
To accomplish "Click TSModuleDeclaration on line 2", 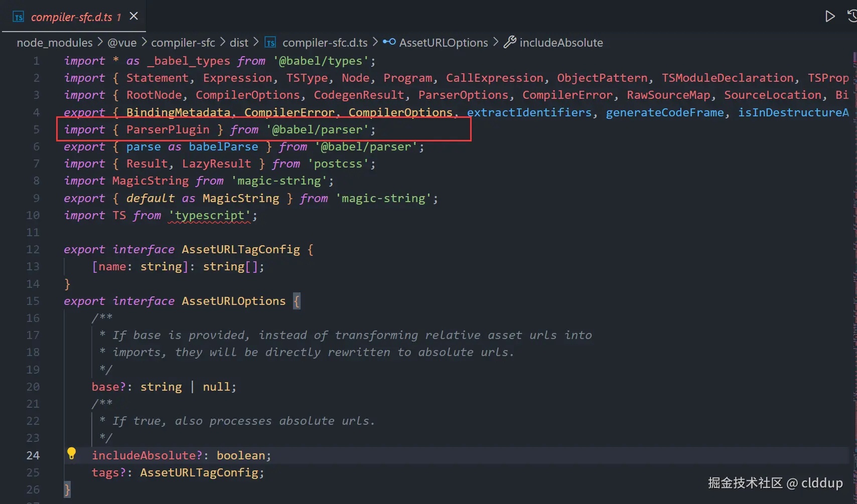I will click(x=728, y=78).
